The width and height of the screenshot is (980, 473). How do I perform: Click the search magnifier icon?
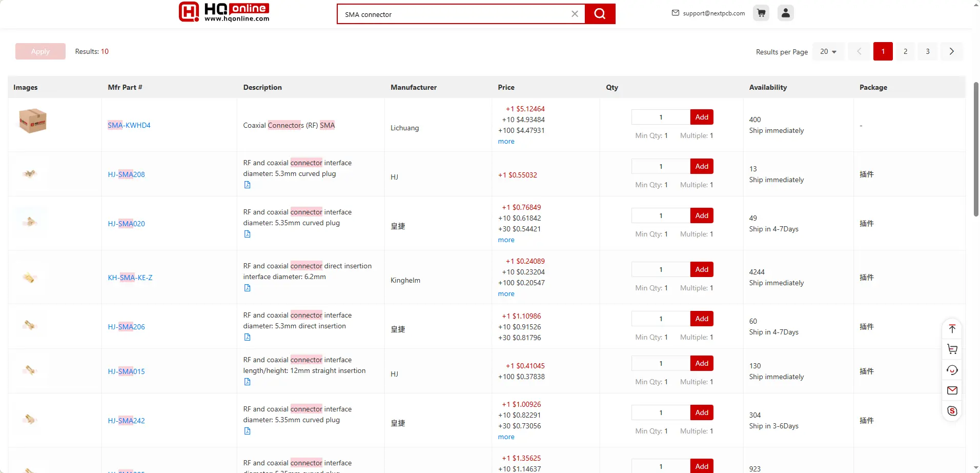click(x=600, y=14)
